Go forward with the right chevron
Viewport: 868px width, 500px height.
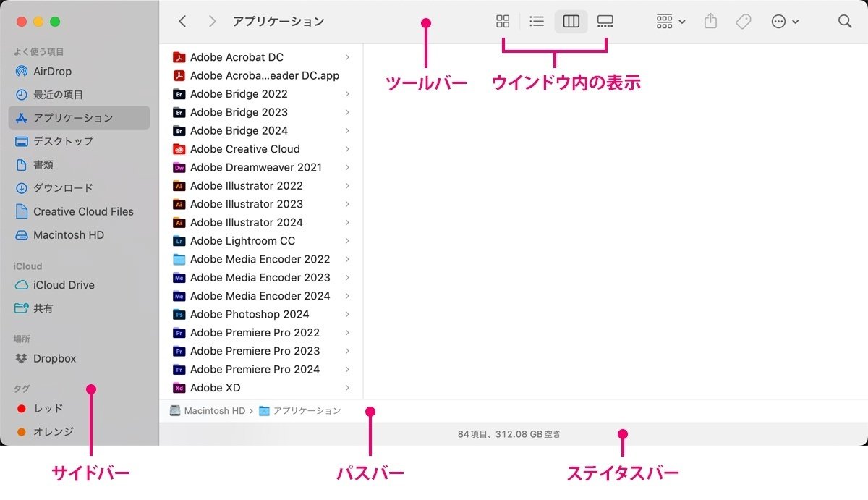212,22
